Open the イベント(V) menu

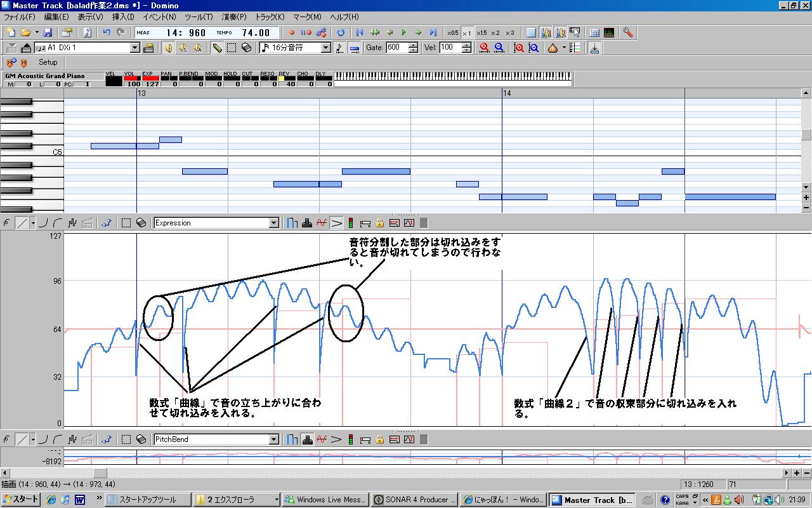pyautogui.click(x=159, y=17)
